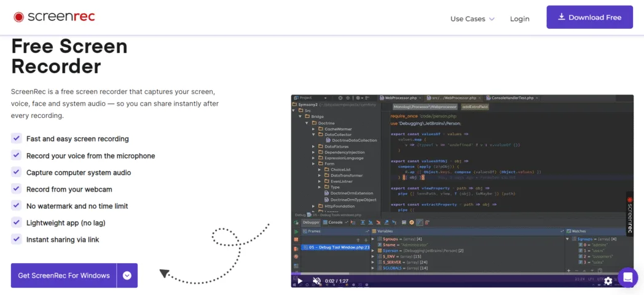Click the checkmark beside Fast and easy screen recording
This screenshot has width=644, height=295.
(17, 139)
